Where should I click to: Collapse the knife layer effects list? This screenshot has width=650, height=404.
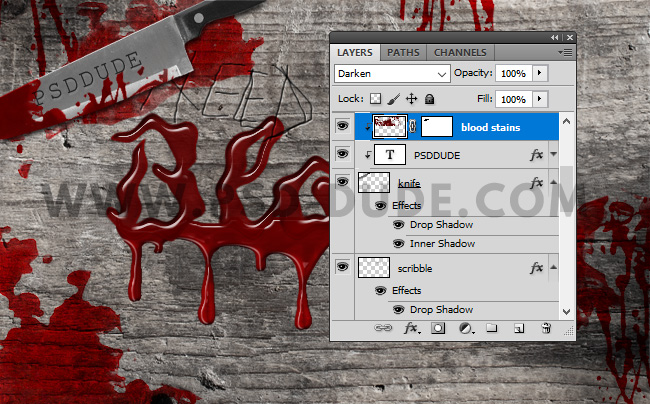click(x=554, y=183)
